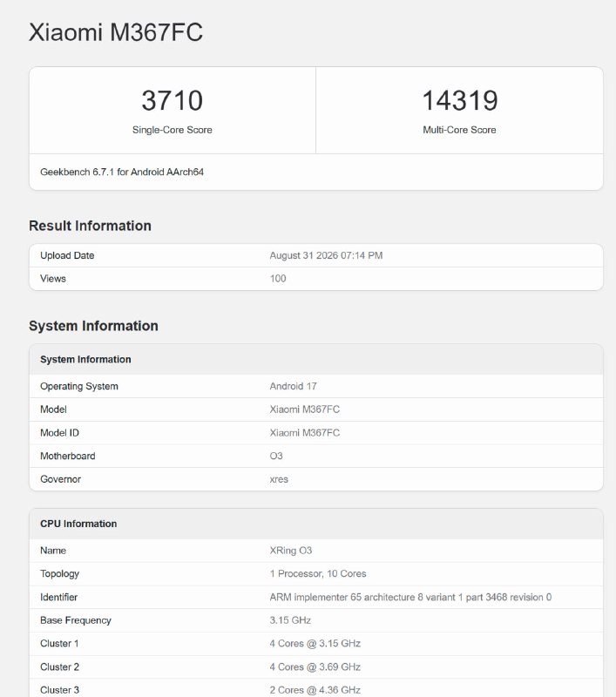616x697 pixels.
Task: Click the Model ID row label
Action: click(59, 433)
